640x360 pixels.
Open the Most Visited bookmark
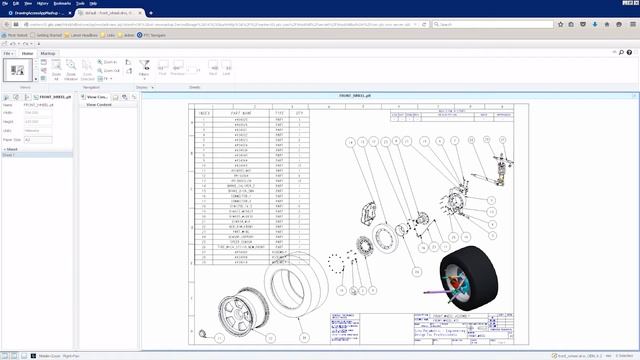point(15,36)
